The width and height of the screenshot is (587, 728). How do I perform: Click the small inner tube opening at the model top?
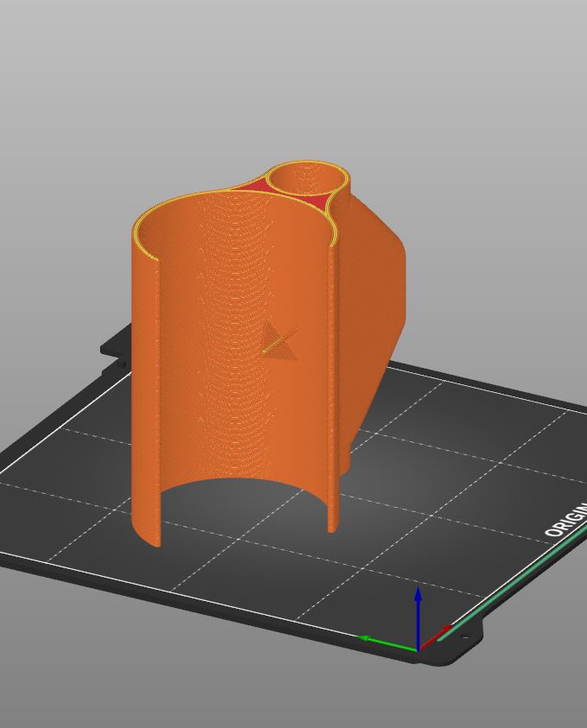click(308, 180)
